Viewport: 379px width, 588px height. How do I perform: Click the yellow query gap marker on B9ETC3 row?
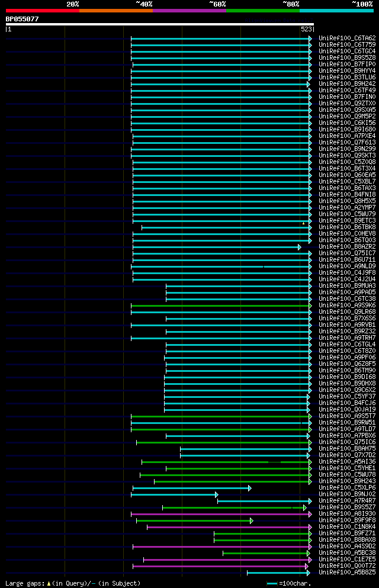click(303, 223)
